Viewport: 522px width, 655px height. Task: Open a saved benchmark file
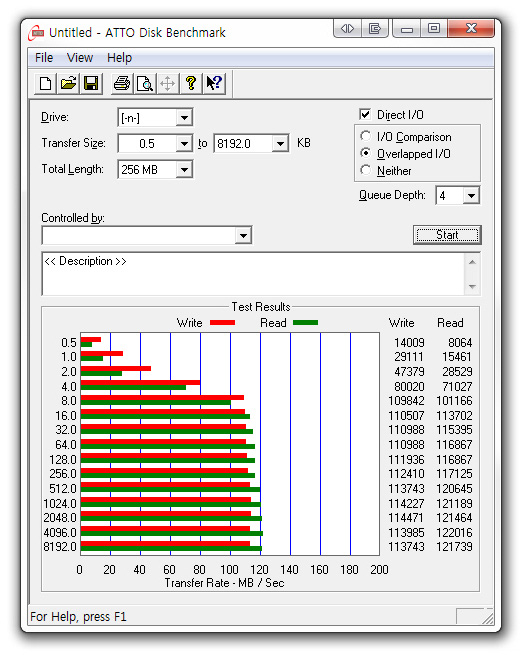pos(68,83)
